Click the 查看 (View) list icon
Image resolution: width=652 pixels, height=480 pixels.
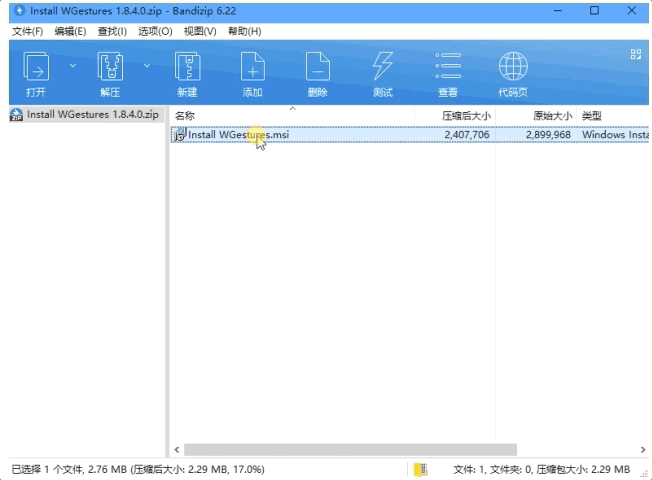tap(448, 66)
